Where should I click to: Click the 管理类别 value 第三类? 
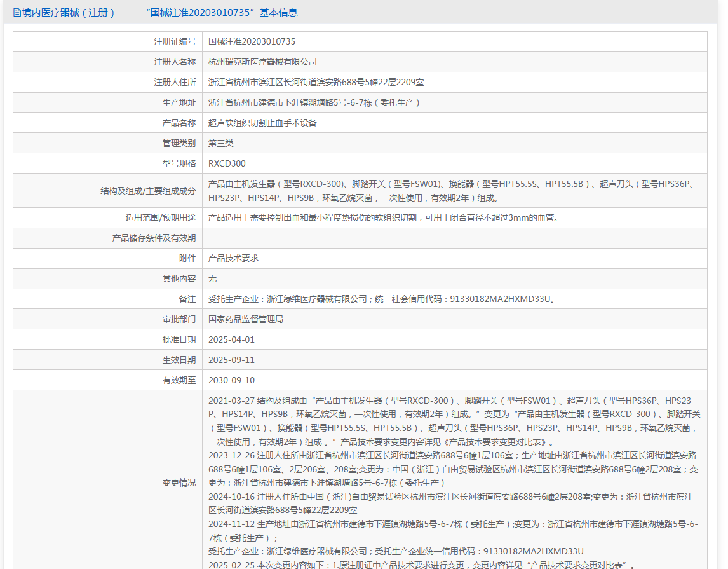point(221,143)
